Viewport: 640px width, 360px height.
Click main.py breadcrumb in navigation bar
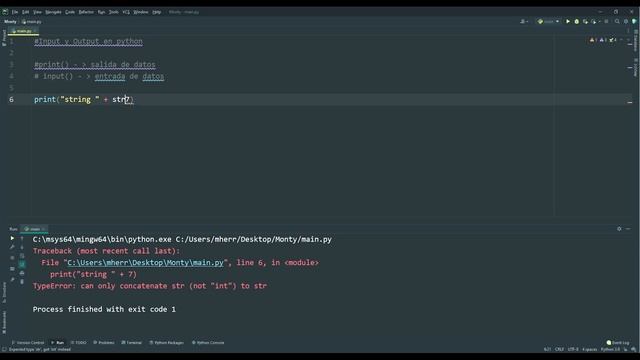tap(32, 22)
